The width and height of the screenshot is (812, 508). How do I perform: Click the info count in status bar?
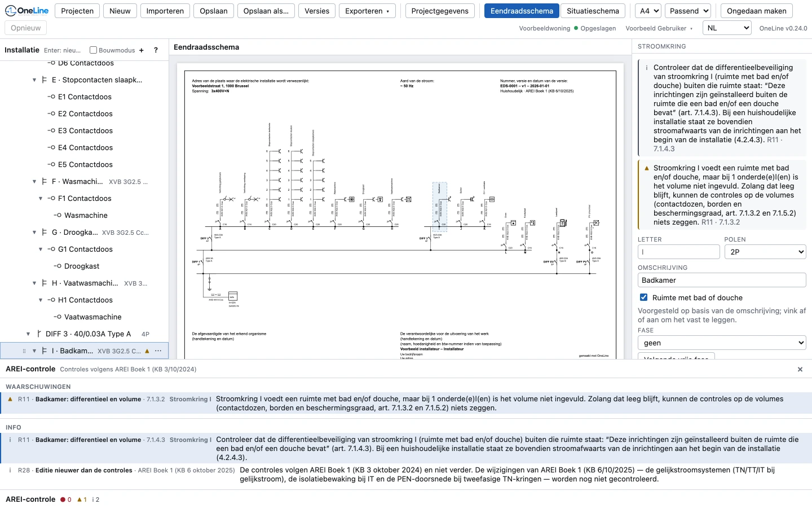(x=96, y=500)
